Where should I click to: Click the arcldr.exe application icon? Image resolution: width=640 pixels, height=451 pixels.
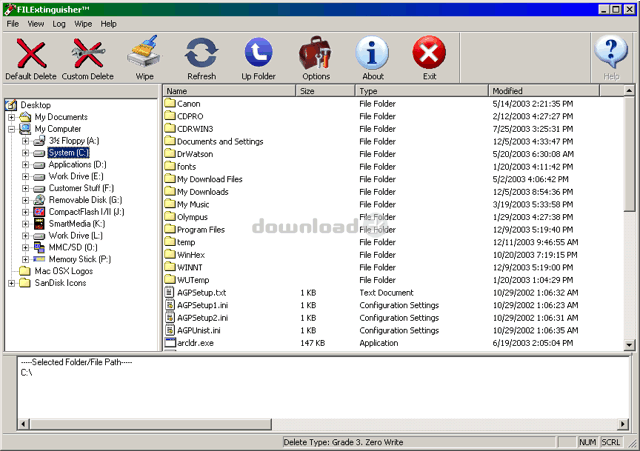(x=170, y=343)
